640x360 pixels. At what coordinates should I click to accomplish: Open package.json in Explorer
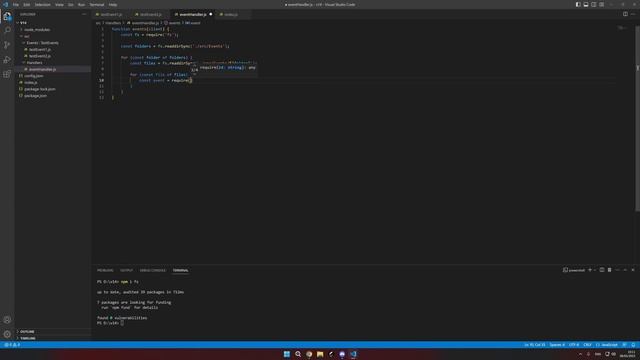[x=53, y=96]
